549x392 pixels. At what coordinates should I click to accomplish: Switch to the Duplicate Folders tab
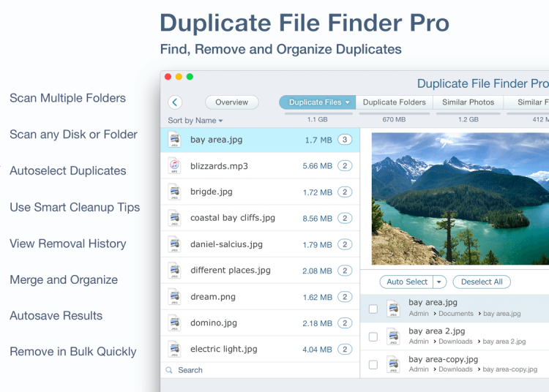394,102
